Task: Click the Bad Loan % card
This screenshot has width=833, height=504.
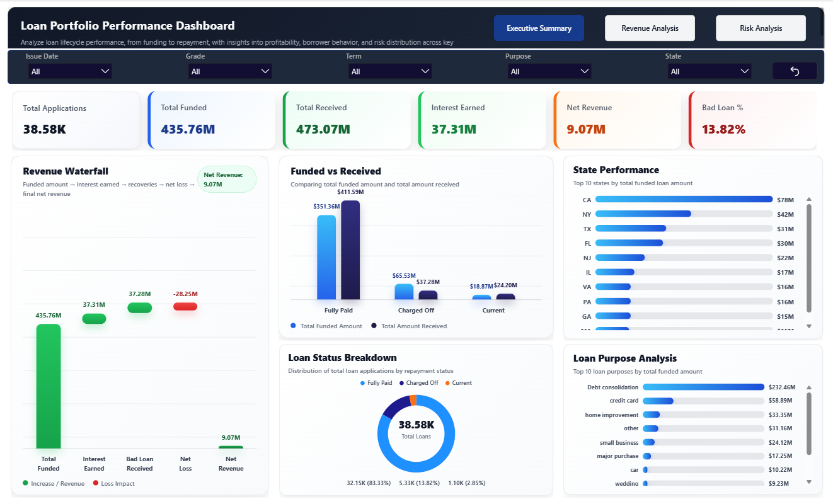Action: pos(753,120)
